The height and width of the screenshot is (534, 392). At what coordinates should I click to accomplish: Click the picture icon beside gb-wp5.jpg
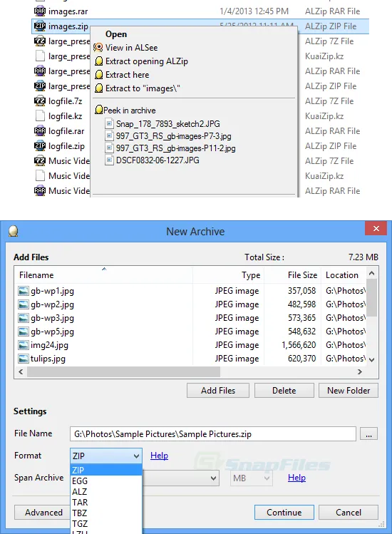(x=24, y=332)
